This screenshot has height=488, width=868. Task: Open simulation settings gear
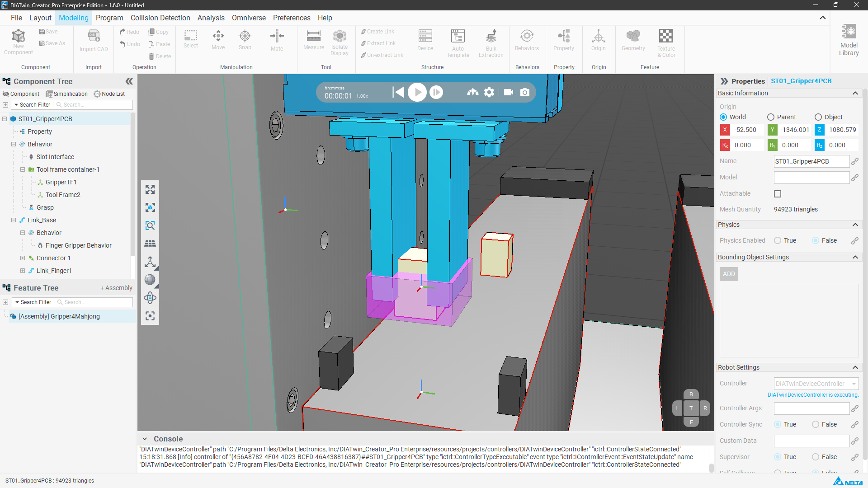[x=489, y=92]
